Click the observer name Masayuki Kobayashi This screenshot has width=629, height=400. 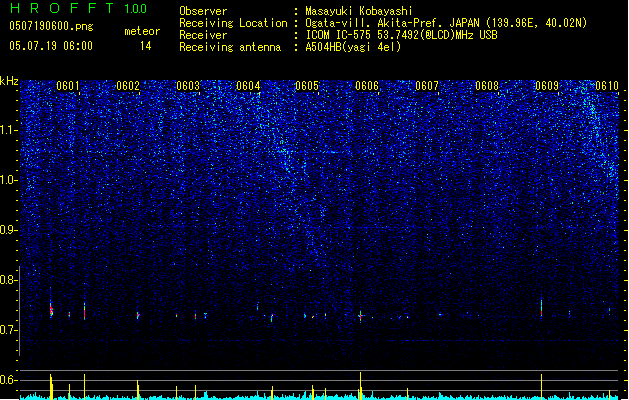click(359, 11)
